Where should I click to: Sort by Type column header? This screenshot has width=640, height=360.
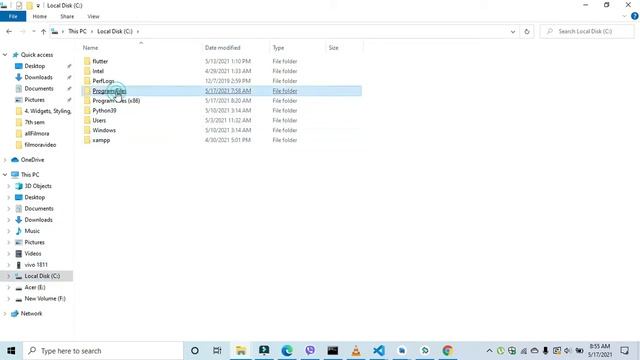click(278, 48)
